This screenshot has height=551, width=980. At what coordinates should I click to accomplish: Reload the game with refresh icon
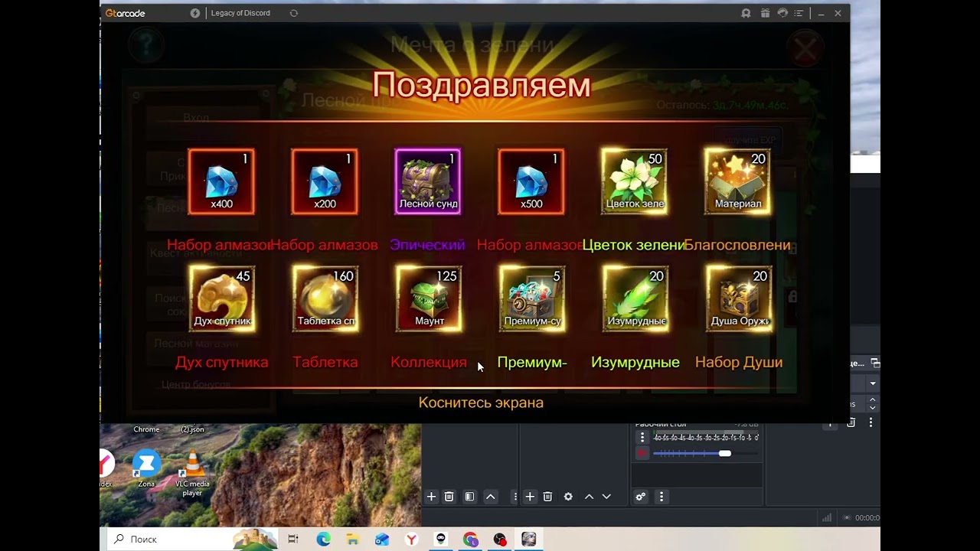(294, 13)
